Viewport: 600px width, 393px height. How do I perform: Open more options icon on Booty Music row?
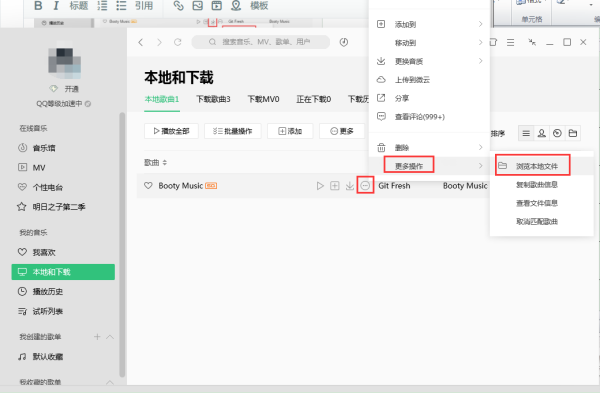click(x=365, y=186)
